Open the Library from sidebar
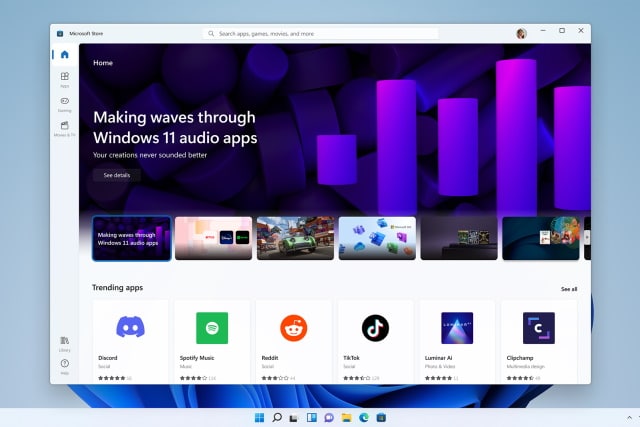The image size is (640, 427). [64, 342]
